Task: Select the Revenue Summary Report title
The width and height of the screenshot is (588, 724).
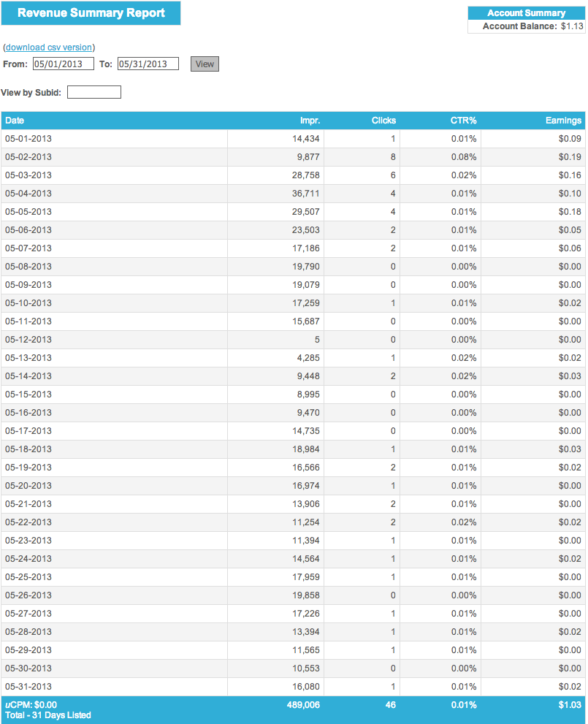Action: pyautogui.click(x=91, y=13)
